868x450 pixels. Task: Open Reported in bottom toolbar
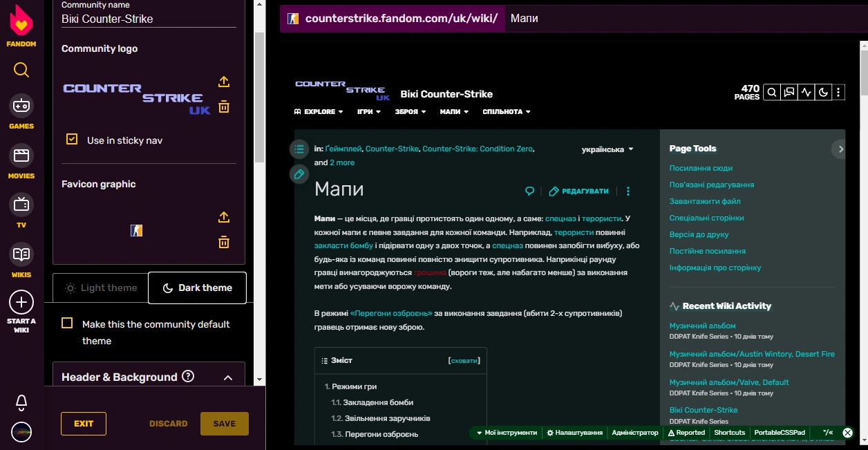point(686,433)
